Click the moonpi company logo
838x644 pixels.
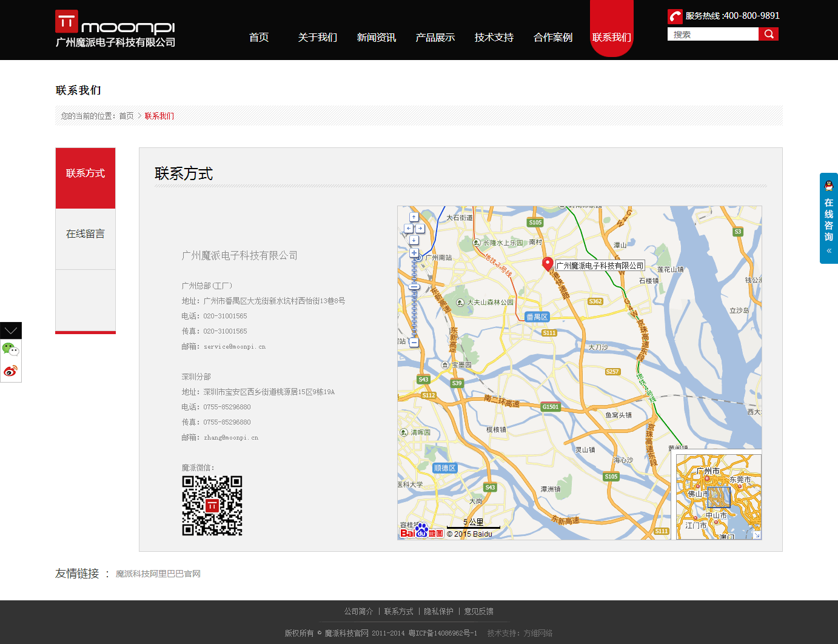point(115,29)
